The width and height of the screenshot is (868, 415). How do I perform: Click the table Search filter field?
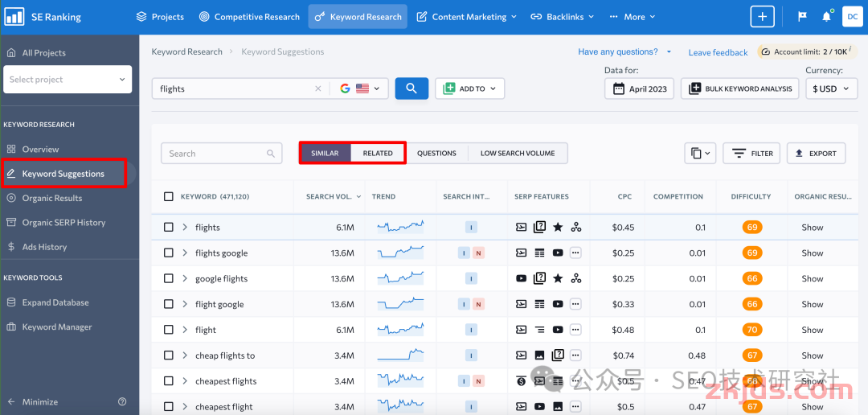[x=222, y=154]
